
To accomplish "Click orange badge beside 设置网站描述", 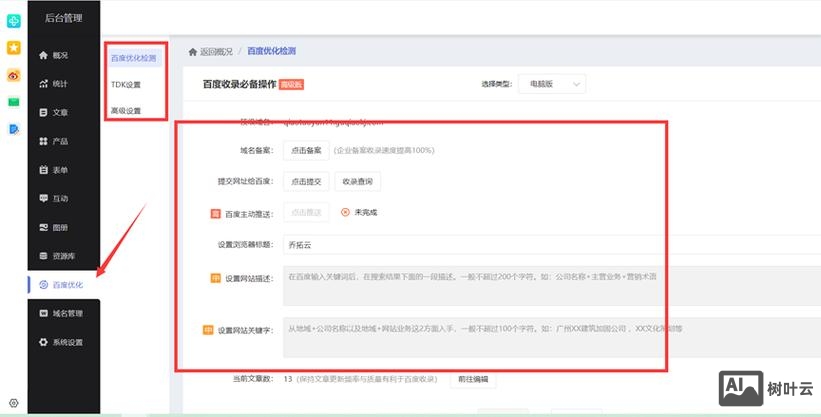I will coord(215,278).
